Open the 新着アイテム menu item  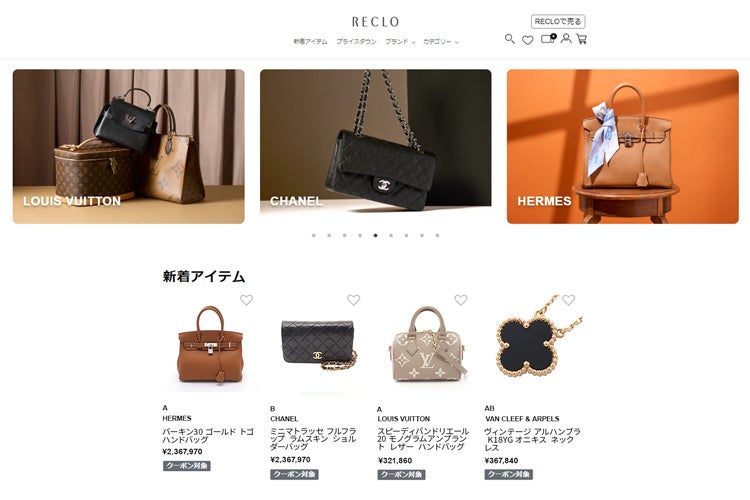pyautogui.click(x=310, y=42)
